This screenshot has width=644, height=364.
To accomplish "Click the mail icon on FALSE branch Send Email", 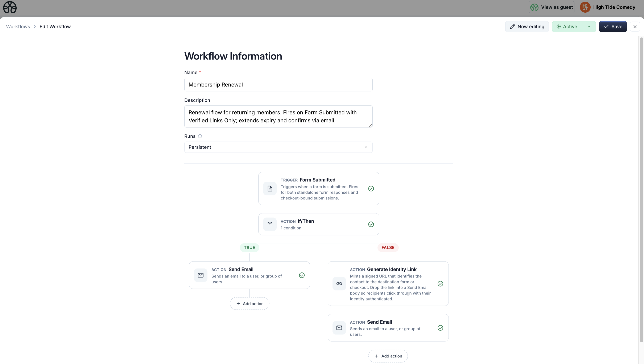I will [339, 328].
